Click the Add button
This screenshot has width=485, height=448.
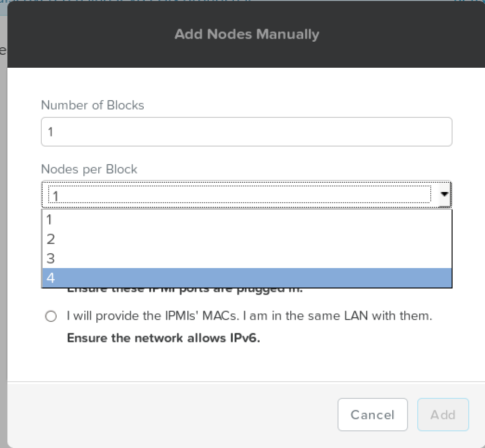pos(443,414)
